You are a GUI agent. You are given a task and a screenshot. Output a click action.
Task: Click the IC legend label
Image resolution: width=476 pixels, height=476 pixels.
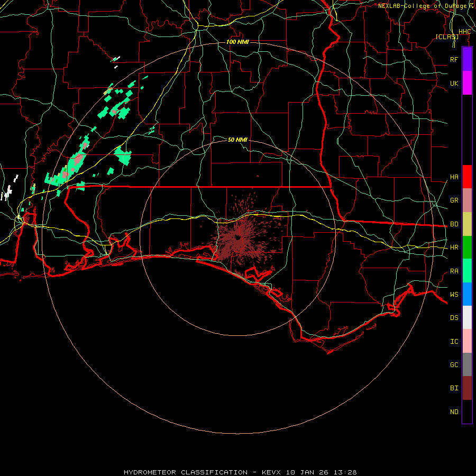pos(454,342)
